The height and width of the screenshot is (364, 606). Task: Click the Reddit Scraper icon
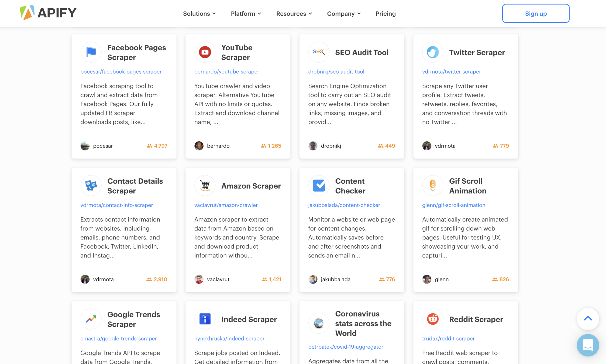coord(432,319)
